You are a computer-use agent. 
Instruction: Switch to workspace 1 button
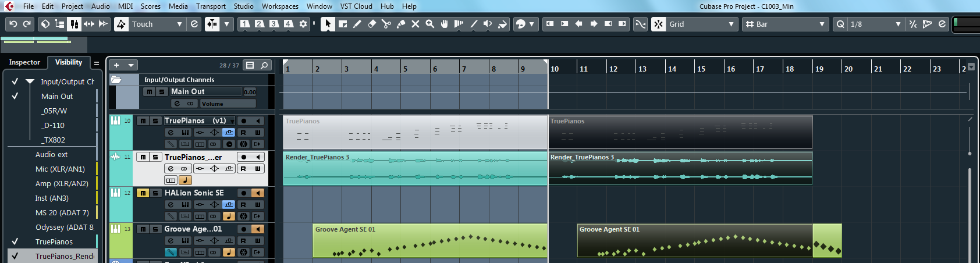(x=245, y=24)
